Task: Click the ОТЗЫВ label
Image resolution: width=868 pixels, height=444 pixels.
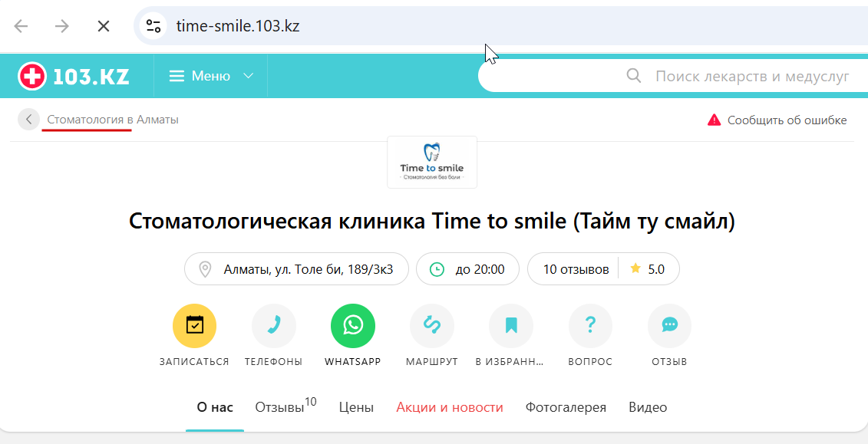Action: [669, 362]
